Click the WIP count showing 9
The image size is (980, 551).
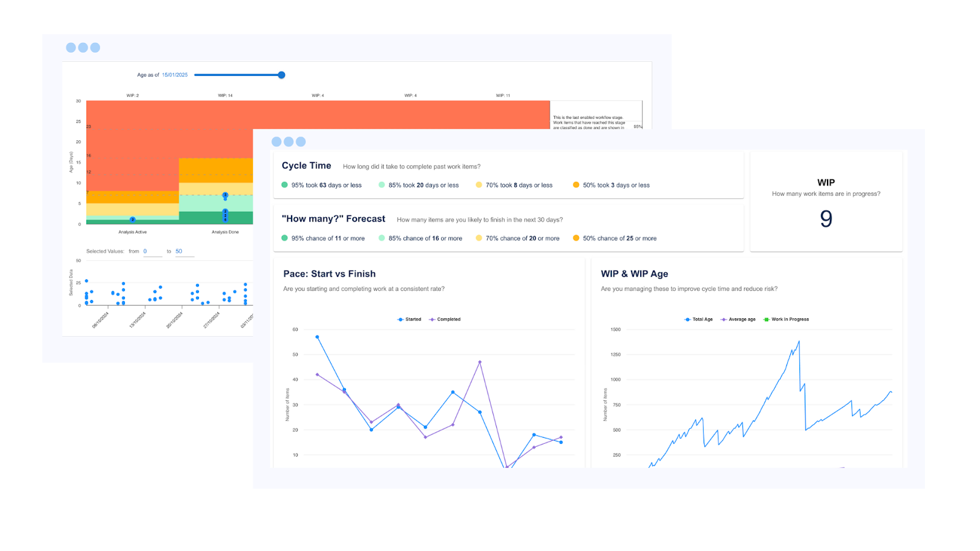tap(826, 219)
